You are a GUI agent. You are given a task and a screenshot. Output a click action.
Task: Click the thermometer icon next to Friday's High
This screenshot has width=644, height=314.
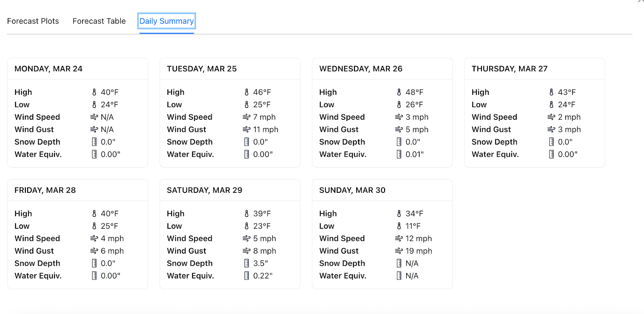tap(94, 213)
